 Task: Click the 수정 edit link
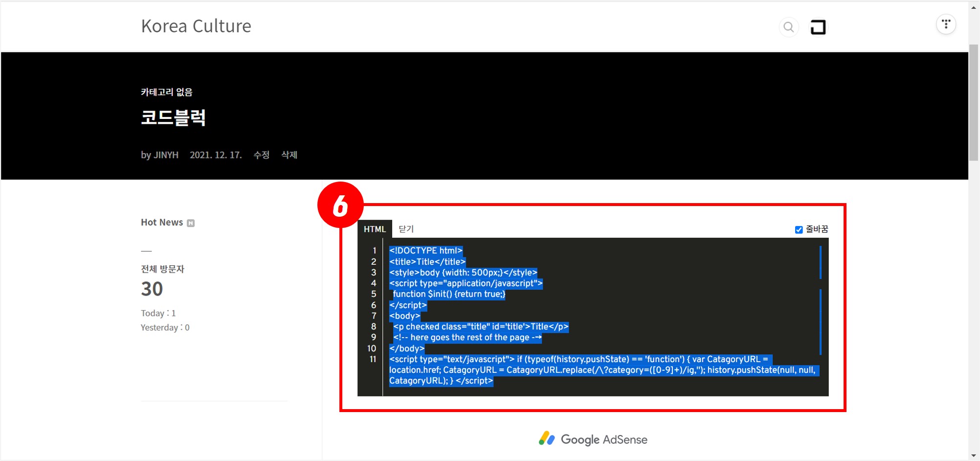click(262, 155)
